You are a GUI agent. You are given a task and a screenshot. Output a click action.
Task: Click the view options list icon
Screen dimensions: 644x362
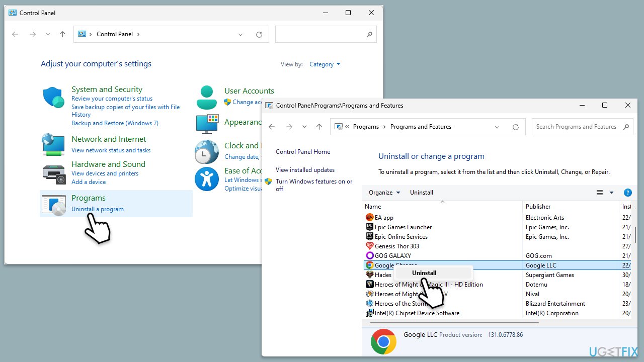click(x=600, y=193)
